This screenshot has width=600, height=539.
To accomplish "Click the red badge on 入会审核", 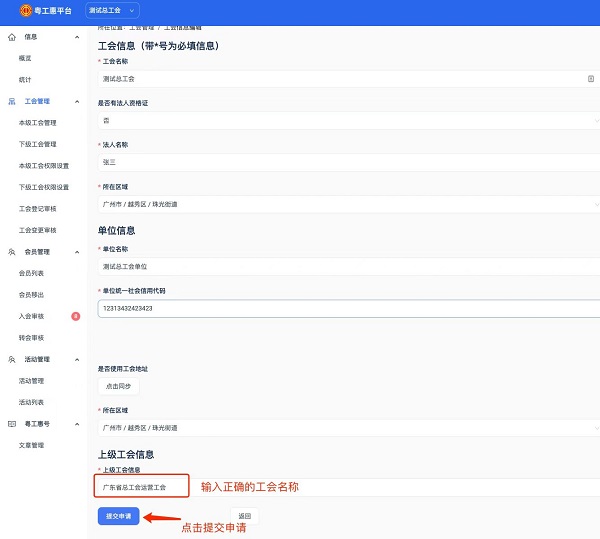I will coord(76,316).
